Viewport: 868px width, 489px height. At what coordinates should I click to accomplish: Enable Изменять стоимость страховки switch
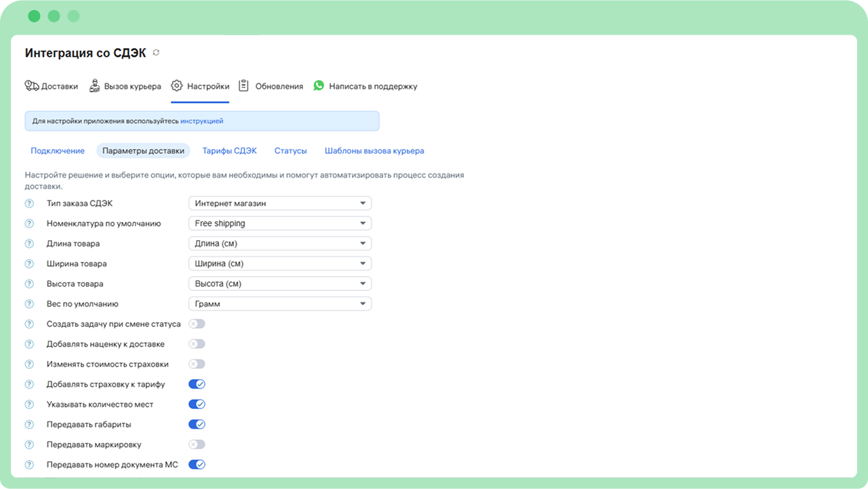pos(197,364)
